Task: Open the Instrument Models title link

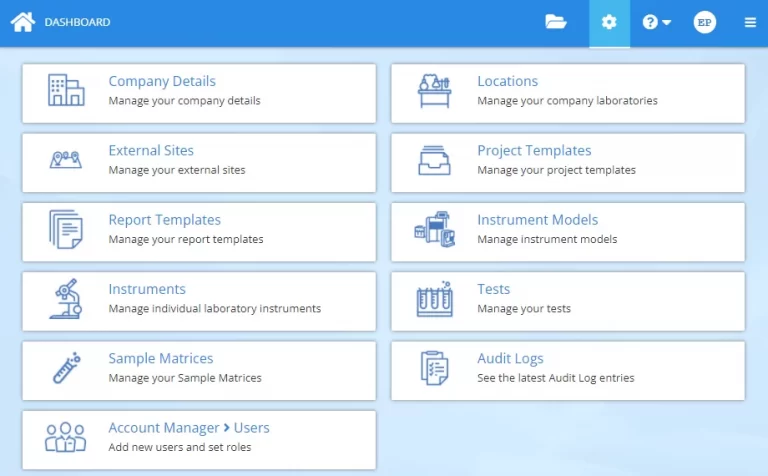Action: click(537, 220)
